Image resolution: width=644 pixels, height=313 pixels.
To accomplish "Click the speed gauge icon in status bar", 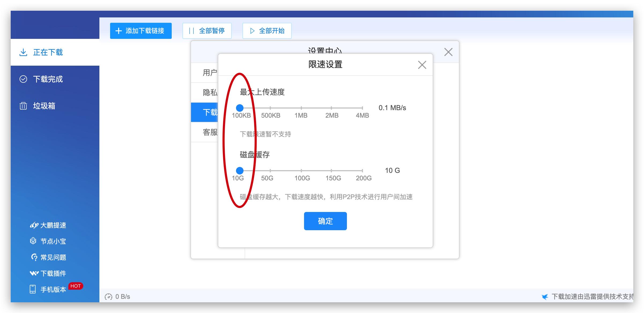I will click(108, 296).
